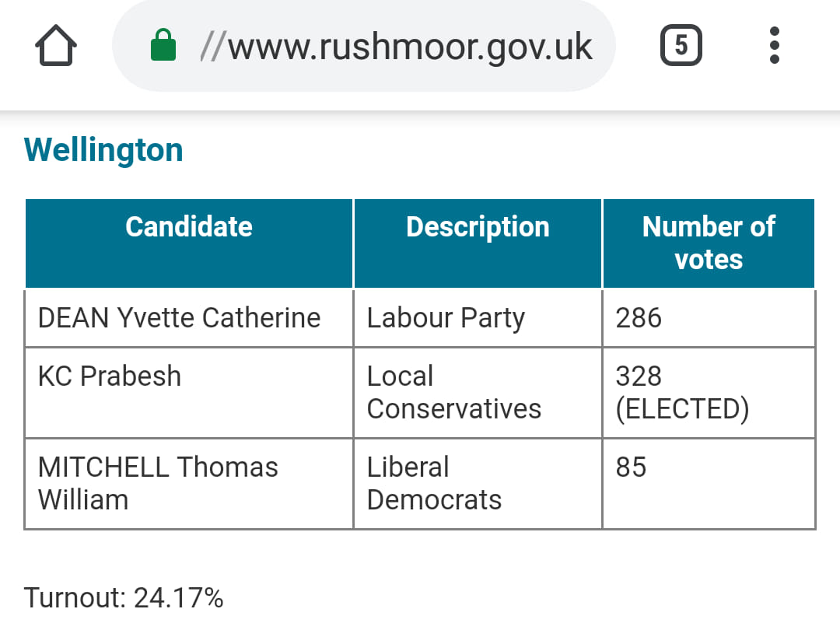This screenshot has width=840, height=630.
Task: Open the three-dot browser menu
Action: point(774,46)
